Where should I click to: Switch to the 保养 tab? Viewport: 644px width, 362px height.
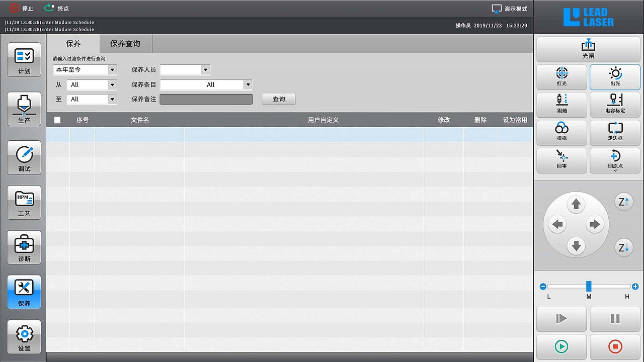coord(73,44)
